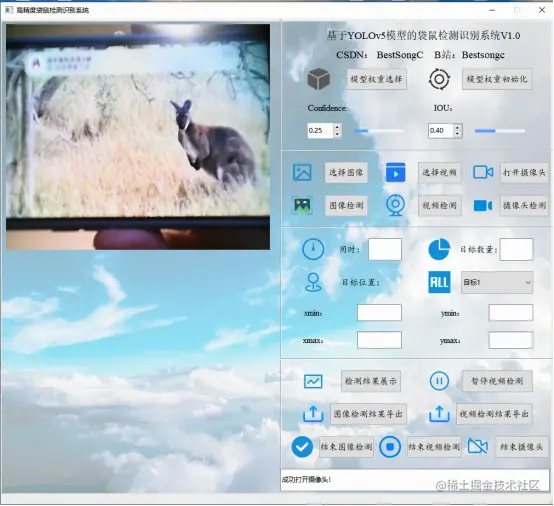The image size is (554, 506).
Task: Click 结束图像检测 button
Action: pyautogui.click(x=346, y=447)
